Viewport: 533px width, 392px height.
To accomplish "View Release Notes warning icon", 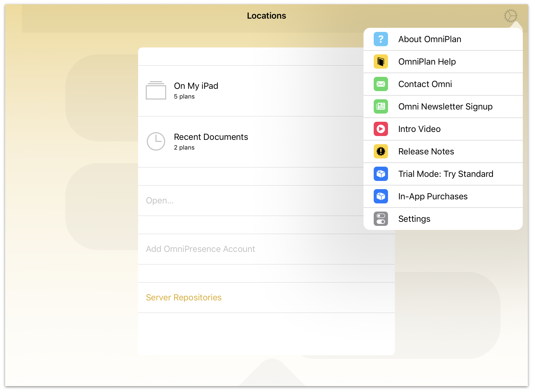I will click(381, 151).
